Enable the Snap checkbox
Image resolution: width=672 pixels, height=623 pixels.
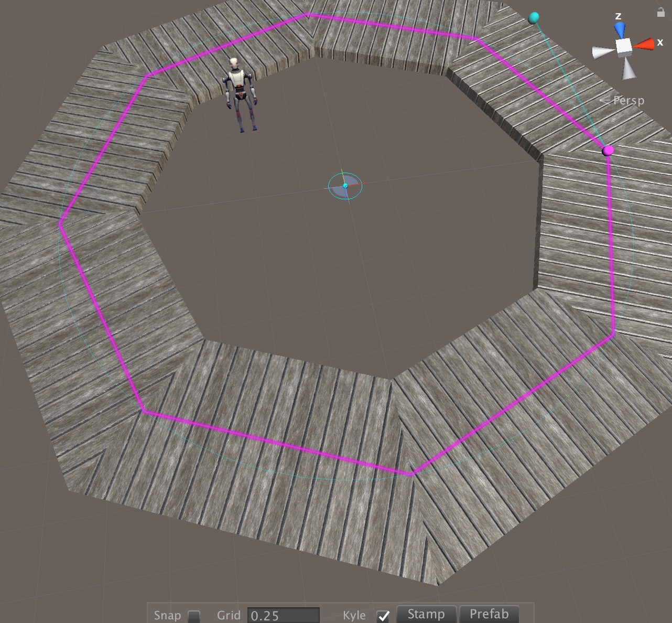point(194,616)
